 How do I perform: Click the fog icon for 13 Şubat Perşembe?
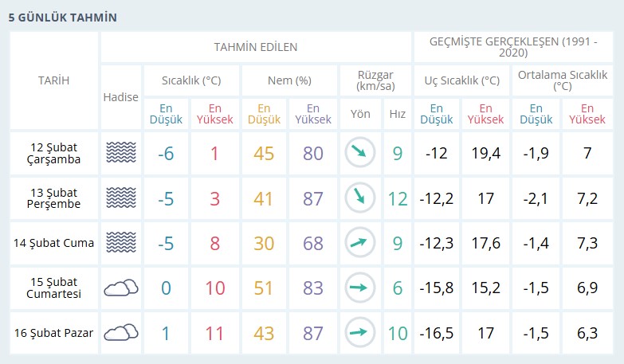121,198
